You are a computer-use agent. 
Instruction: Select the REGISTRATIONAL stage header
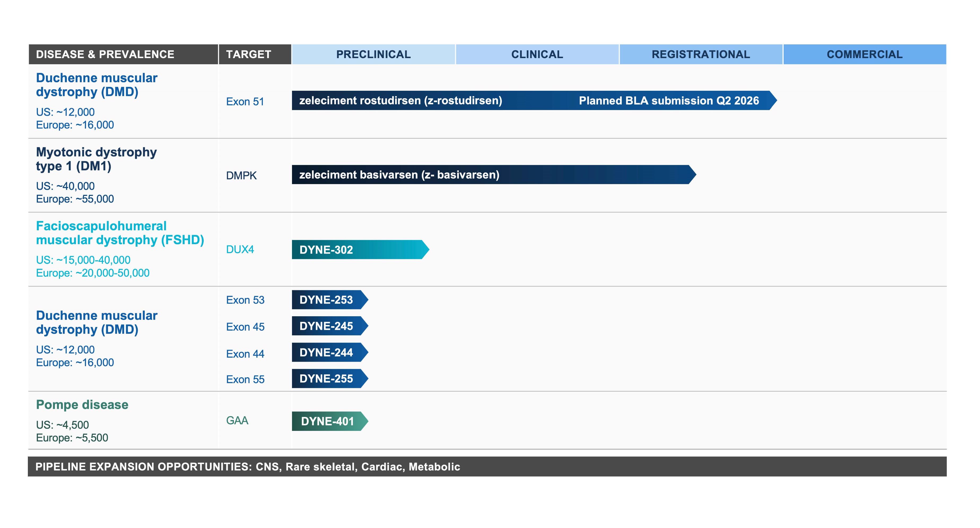pyautogui.click(x=701, y=54)
